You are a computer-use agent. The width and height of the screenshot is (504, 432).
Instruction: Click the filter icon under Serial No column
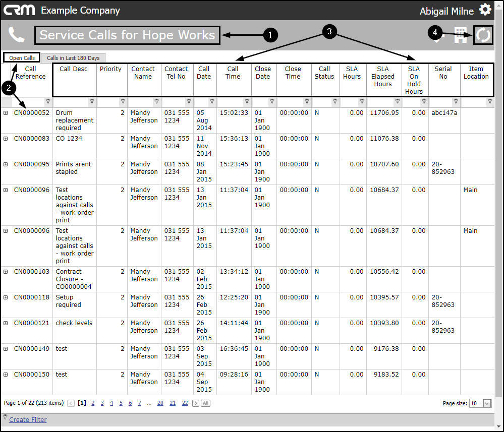(x=456, y=101)
